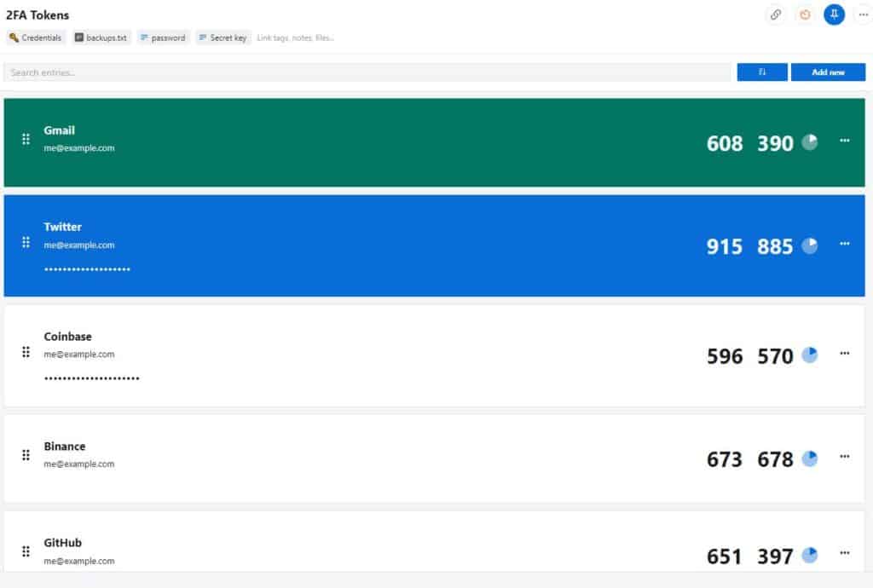Copy Coinbase code 596 570

coord(749,356)
